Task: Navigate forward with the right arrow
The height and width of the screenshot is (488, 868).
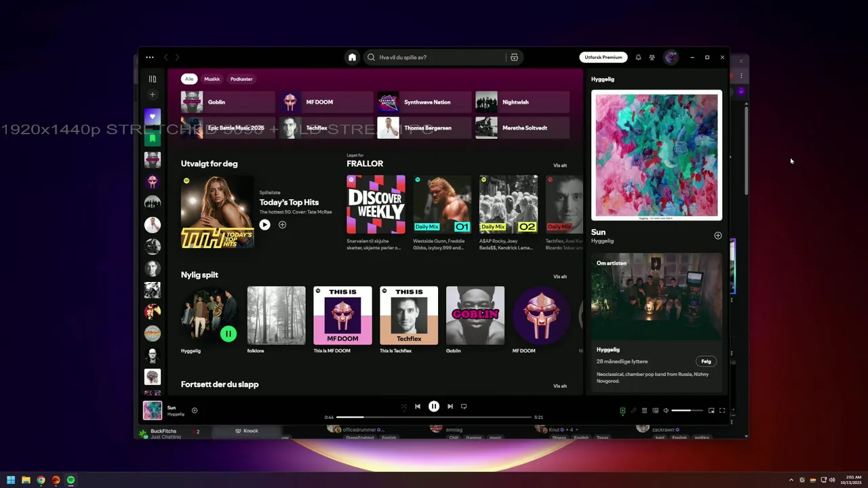Action: (x=178, y=58)
